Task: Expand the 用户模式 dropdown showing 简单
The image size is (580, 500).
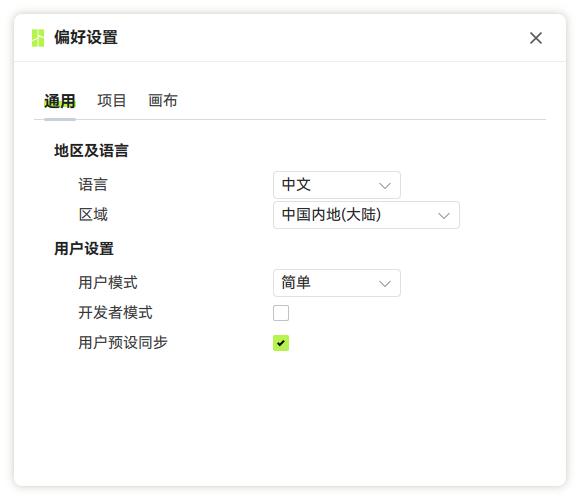Action: tap(337, 283)
